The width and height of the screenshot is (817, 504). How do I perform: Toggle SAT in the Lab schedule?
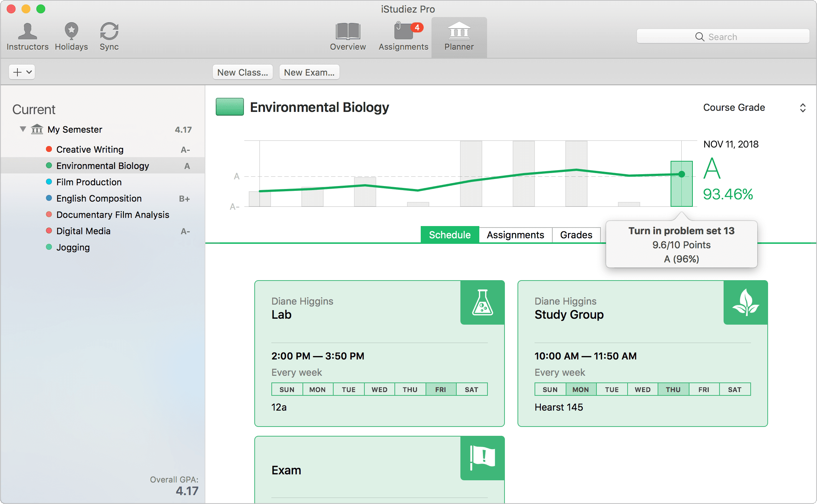click(x=472, y=389)
